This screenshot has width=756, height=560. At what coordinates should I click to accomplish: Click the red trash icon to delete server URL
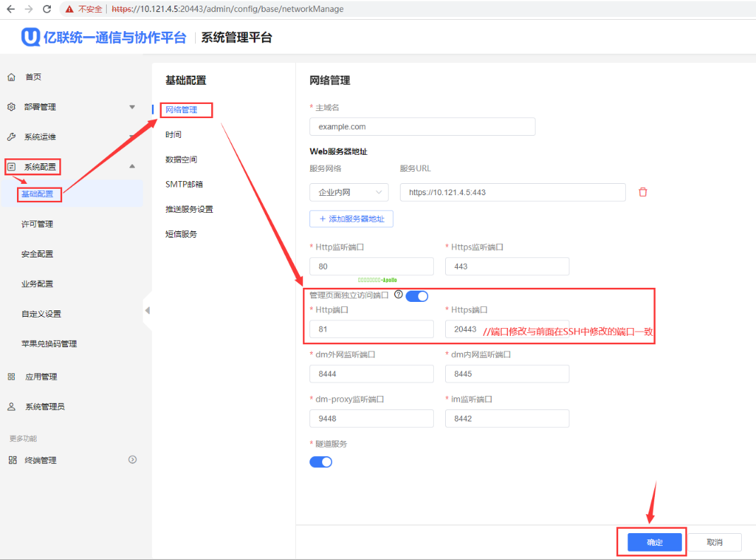tap(642, 192)
